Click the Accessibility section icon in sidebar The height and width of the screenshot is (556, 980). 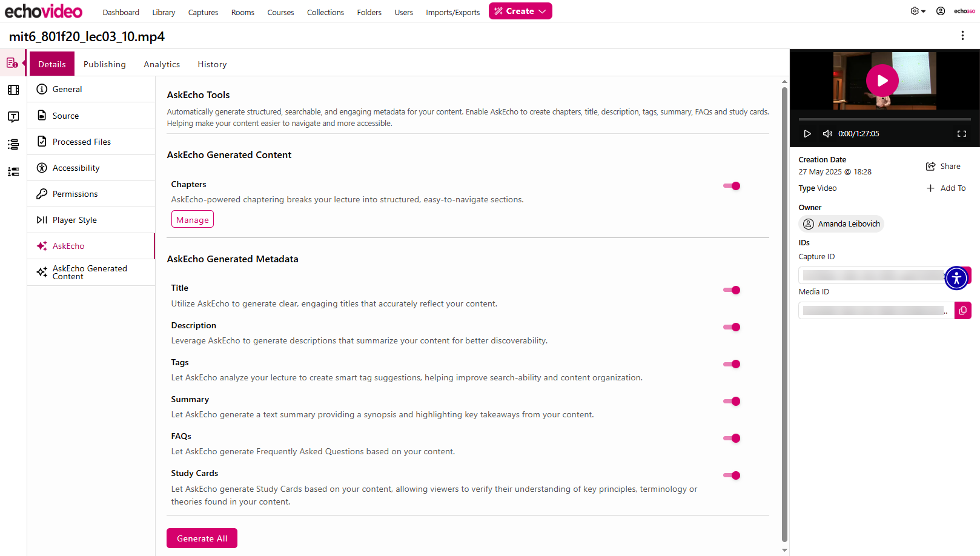coord(42,168)
